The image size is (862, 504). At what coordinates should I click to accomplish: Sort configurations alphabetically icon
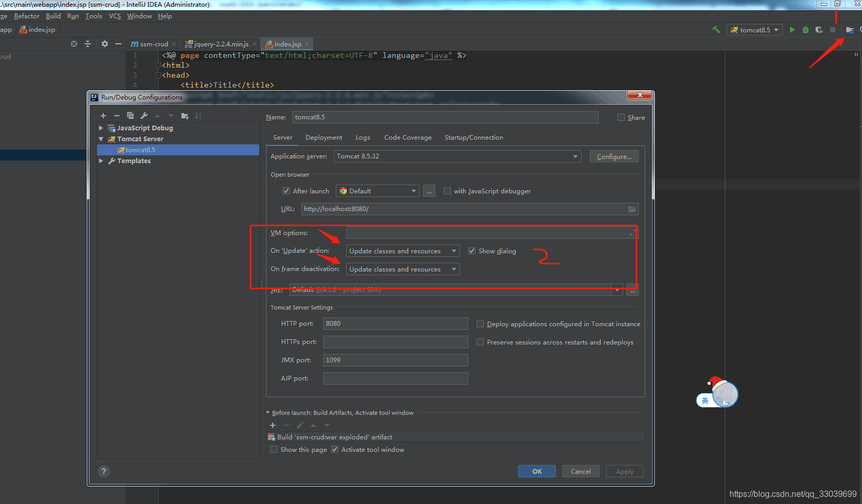tap(198, 116)
